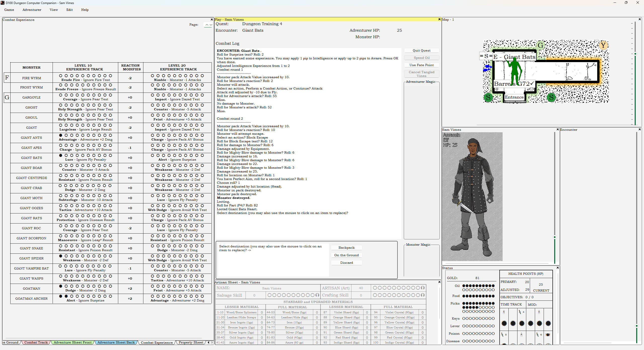Image resolution: width=644 pixels, height=350 pixels.
Task: Click the left tab-scroll arrow near Property Sheet
Action: click(208, 342)
